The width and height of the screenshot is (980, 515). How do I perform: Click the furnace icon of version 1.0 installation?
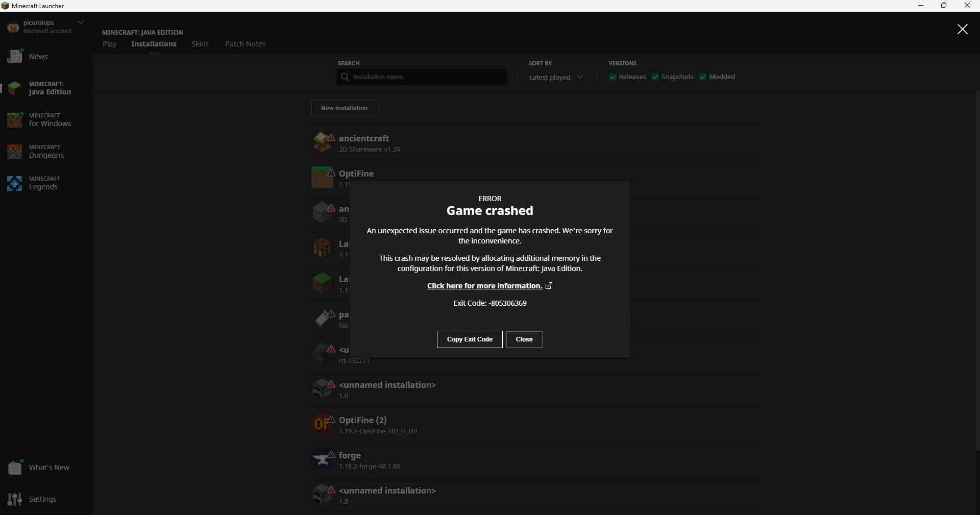pyautogui.click(x=323, y=389)
